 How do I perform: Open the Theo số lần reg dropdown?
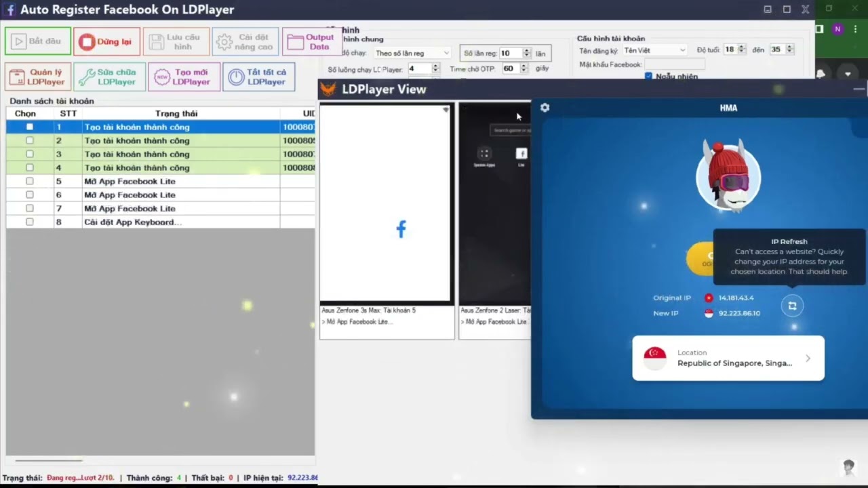click(x=412, y=53)
